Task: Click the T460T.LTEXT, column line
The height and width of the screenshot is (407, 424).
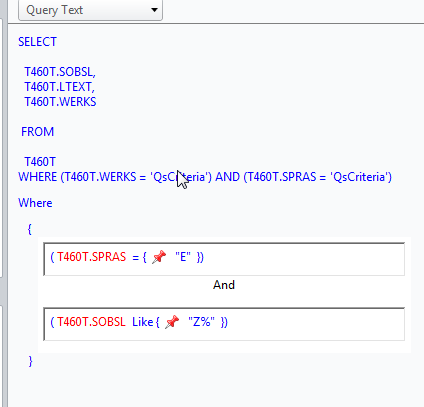Action: click(59, 87)
